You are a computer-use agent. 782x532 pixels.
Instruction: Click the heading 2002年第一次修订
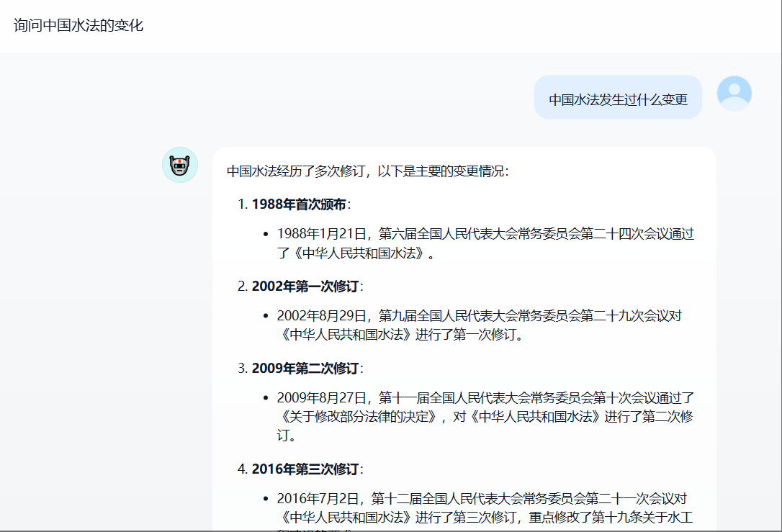pos(305,287)
